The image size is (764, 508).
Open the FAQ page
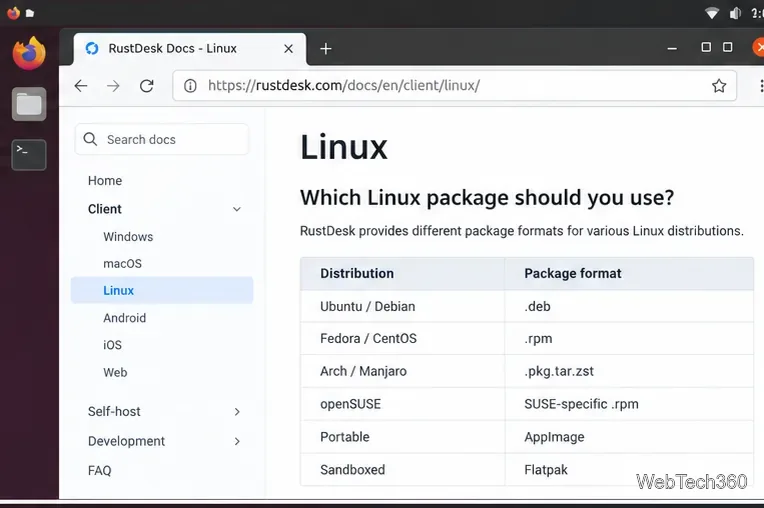click(99, 470)
